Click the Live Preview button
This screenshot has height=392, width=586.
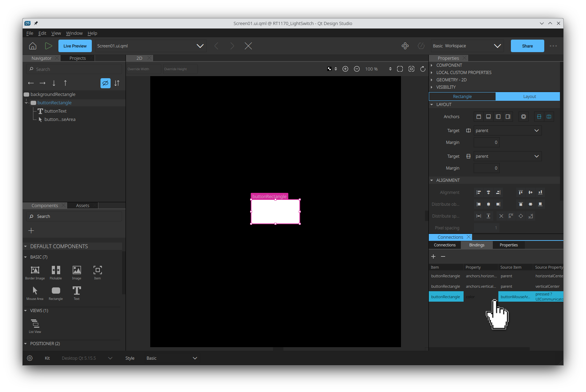pyautogui.click(x=75, y=46)
